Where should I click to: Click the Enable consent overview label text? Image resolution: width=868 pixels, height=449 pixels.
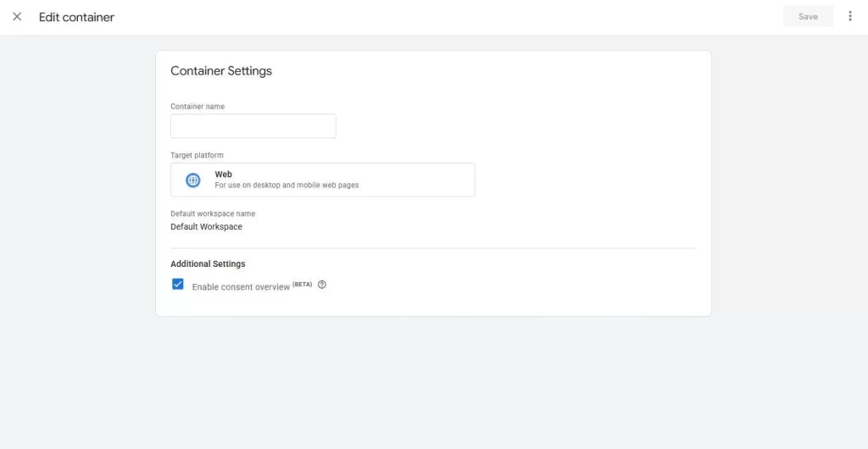(x=241, y=287)
